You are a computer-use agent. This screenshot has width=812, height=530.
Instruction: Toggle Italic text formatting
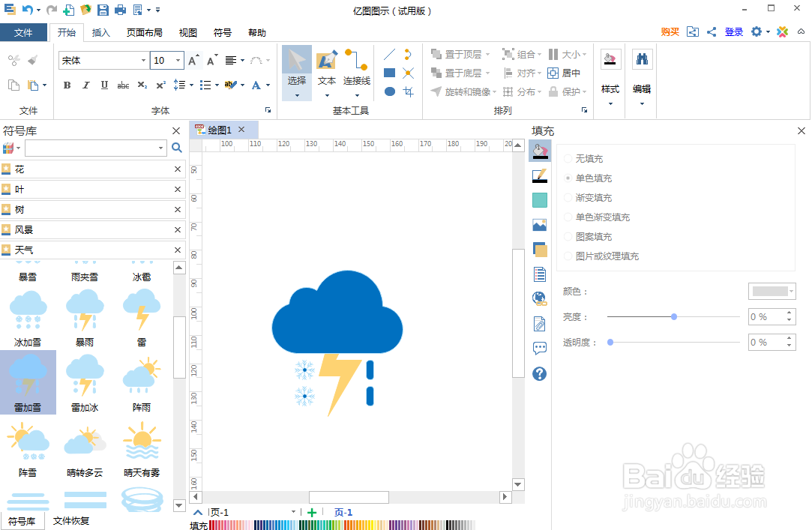tap(85, 85)
